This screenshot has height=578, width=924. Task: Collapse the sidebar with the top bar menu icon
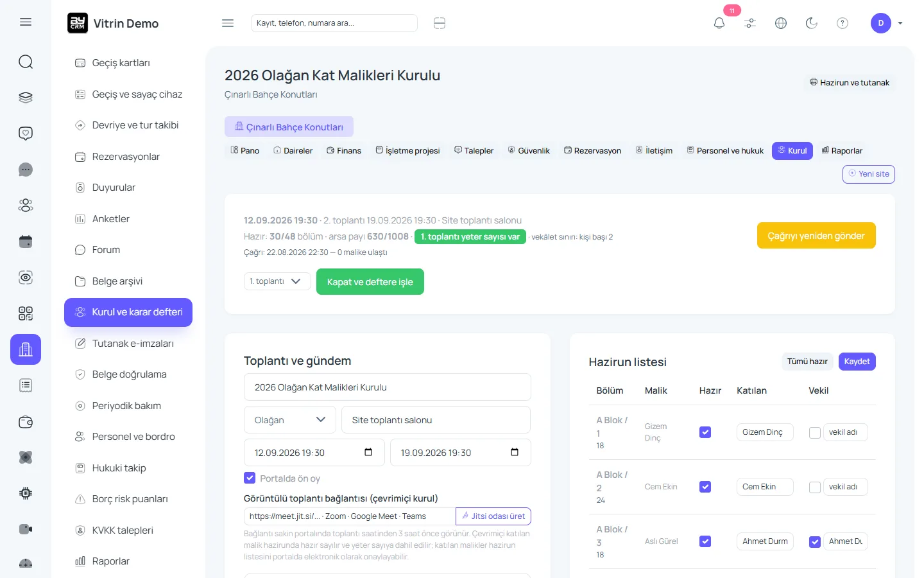click(228, 23)
